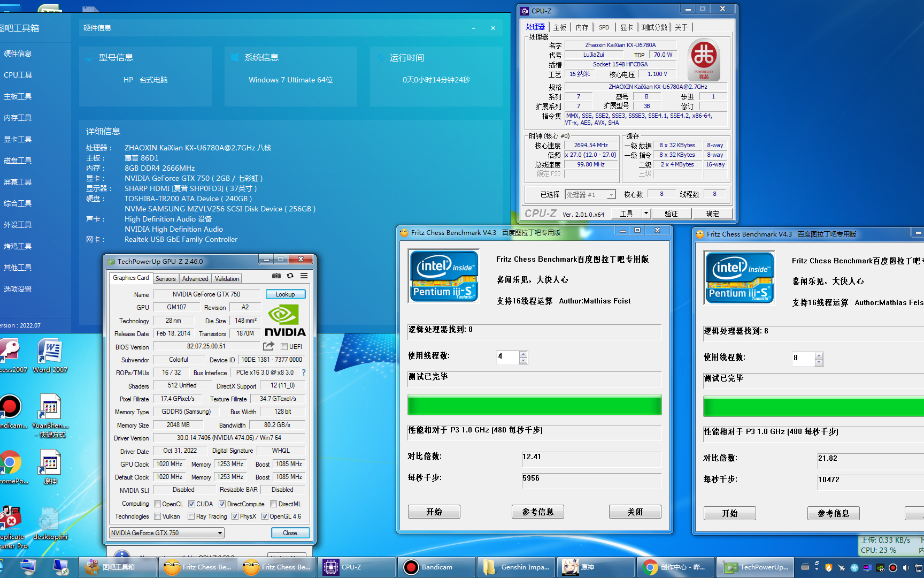Toggle the Ray Tracing checkbox
The width and height of the screenshot is (924, 578).
[x=191, y=516]
